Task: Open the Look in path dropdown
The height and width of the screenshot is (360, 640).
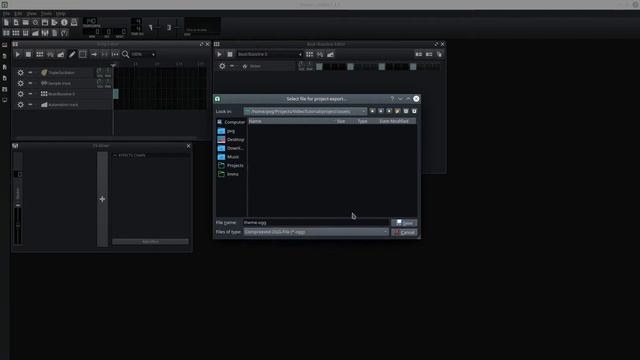Action: pos(305,111)
